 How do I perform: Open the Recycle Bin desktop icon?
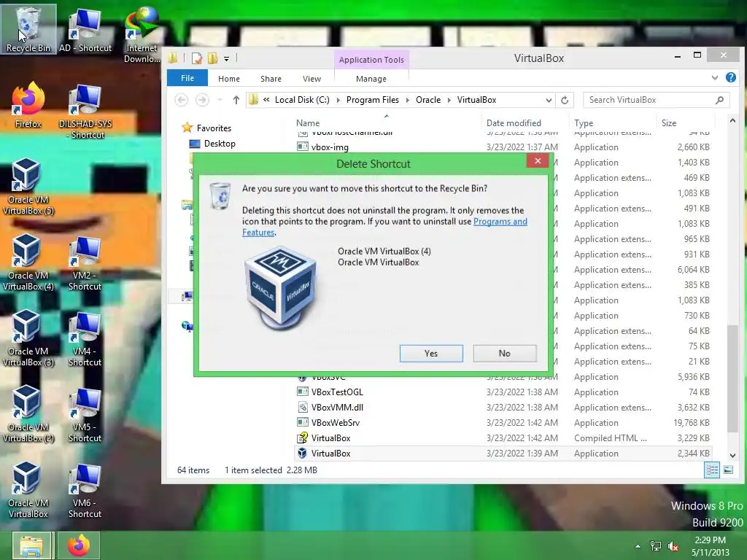click(x=28, y=28)
